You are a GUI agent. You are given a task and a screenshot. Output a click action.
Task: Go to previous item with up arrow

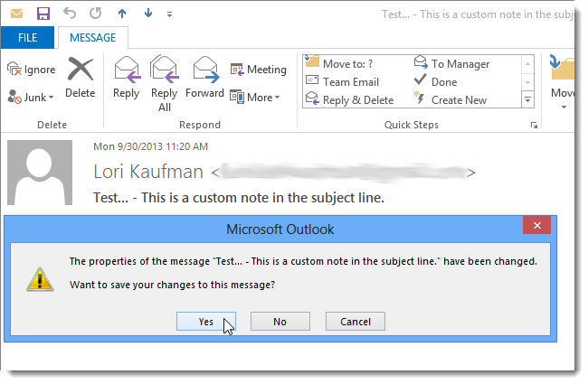(x=122, y=14)
